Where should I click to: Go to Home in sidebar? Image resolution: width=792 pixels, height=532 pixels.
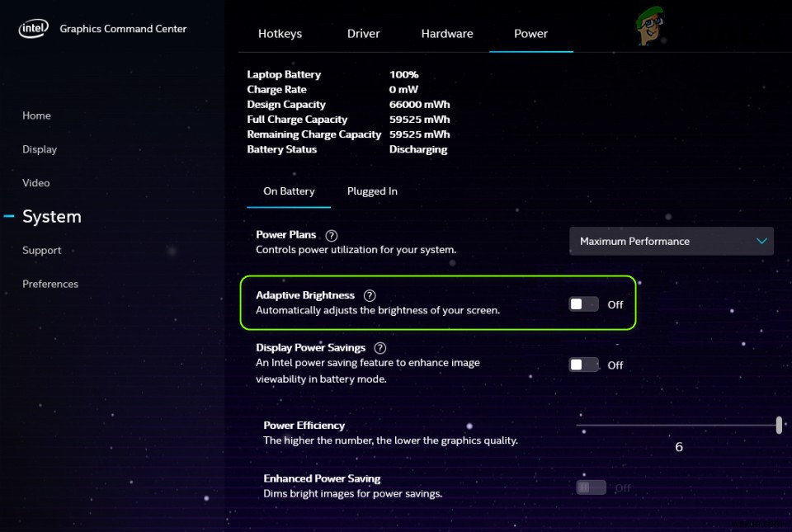point(36,115)
